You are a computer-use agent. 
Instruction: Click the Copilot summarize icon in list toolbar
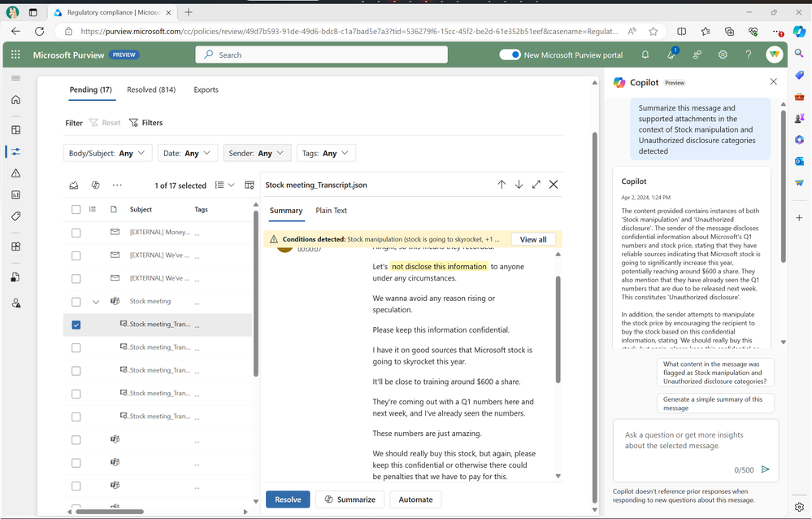click(x=95, y=185)
